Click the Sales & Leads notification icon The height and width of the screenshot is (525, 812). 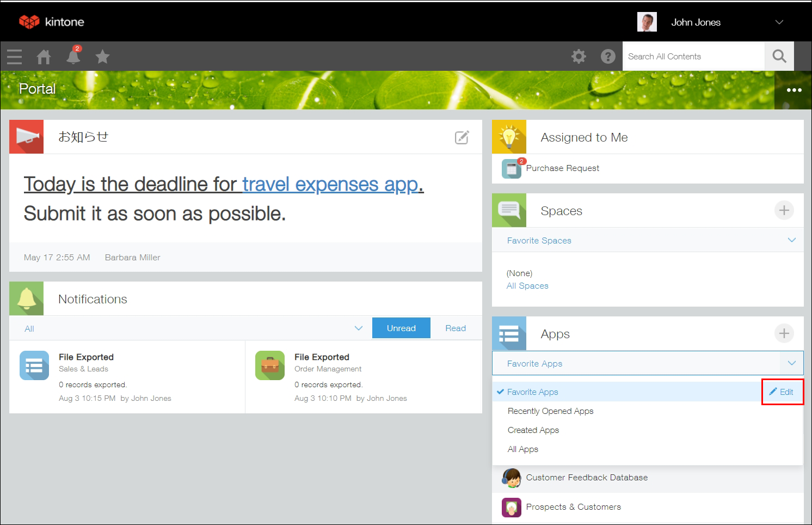coord(34,365)
